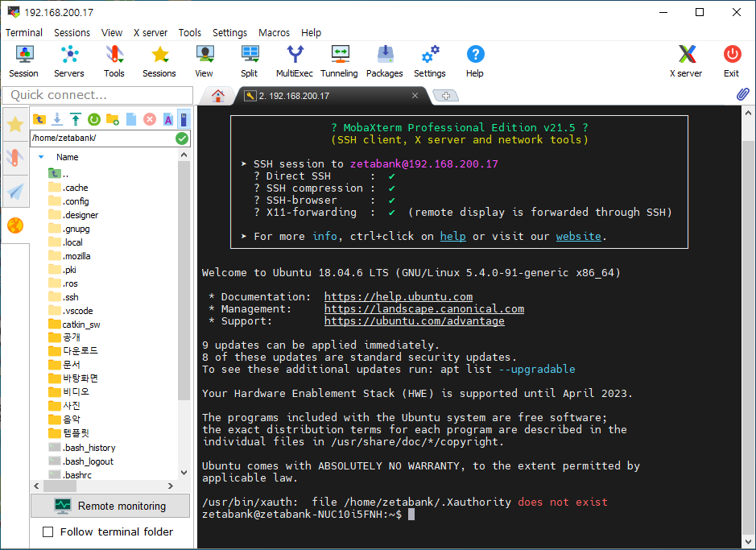Open the Servers toolbar icon
The width and height of the screenshot is (756, 550).
click(69, 61)
